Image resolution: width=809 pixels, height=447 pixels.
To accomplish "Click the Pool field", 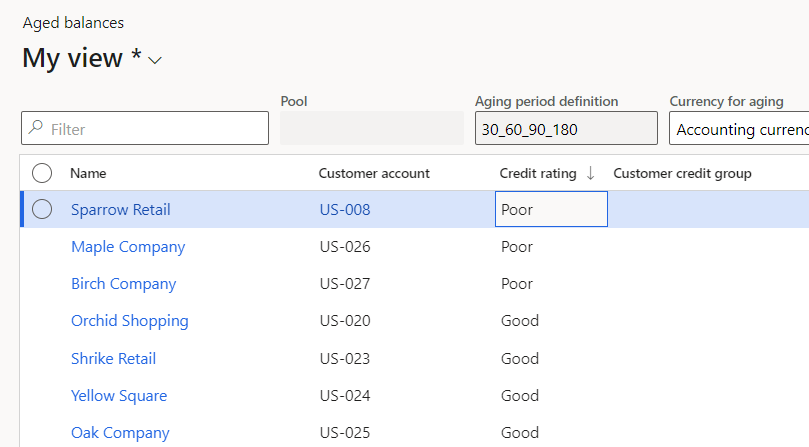I will [371, 129].
